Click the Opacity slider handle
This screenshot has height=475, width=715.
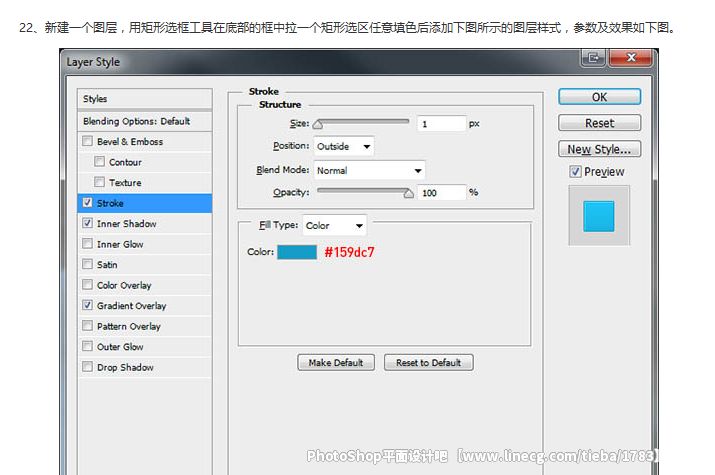coord(409,194)
